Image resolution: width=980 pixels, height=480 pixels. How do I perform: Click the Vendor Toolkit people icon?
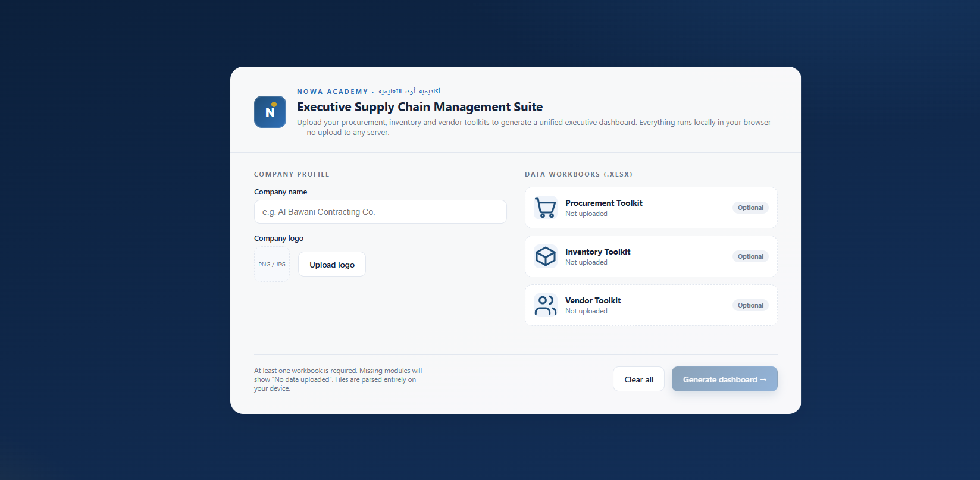coord(546,305)
